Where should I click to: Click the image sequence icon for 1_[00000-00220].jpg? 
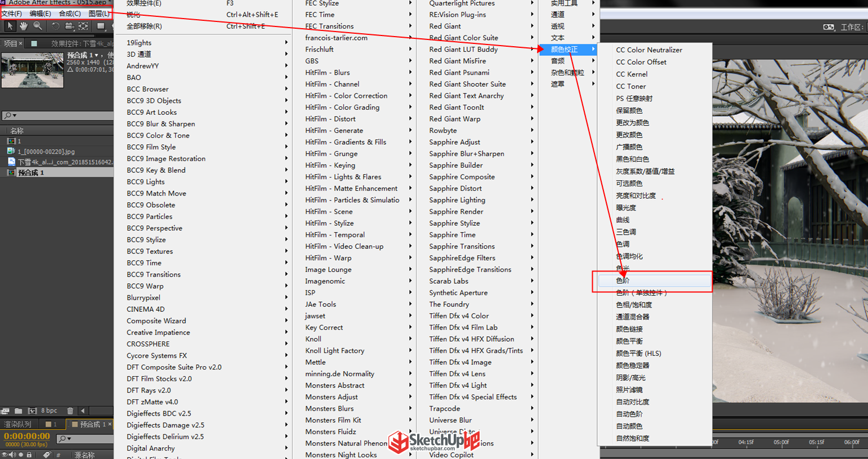pyautogui.click(x=11, y=151)
